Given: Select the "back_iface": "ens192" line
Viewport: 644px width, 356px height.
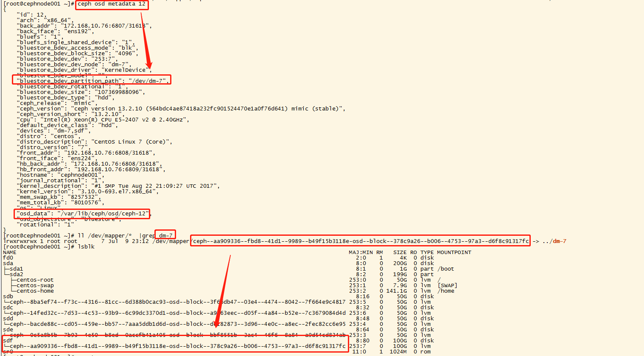Looking at the screenshot, I should 55,31.
